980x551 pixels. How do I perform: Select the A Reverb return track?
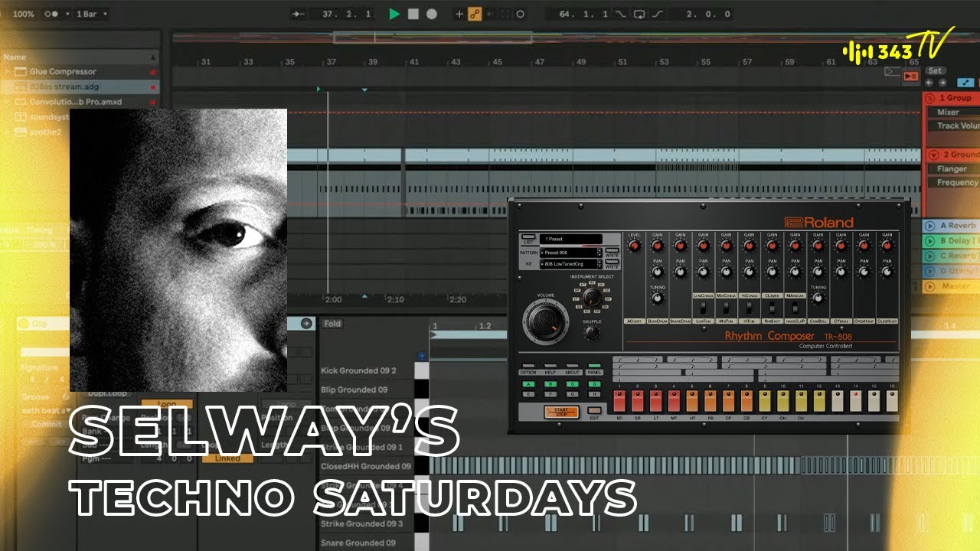tap(952, 226)
